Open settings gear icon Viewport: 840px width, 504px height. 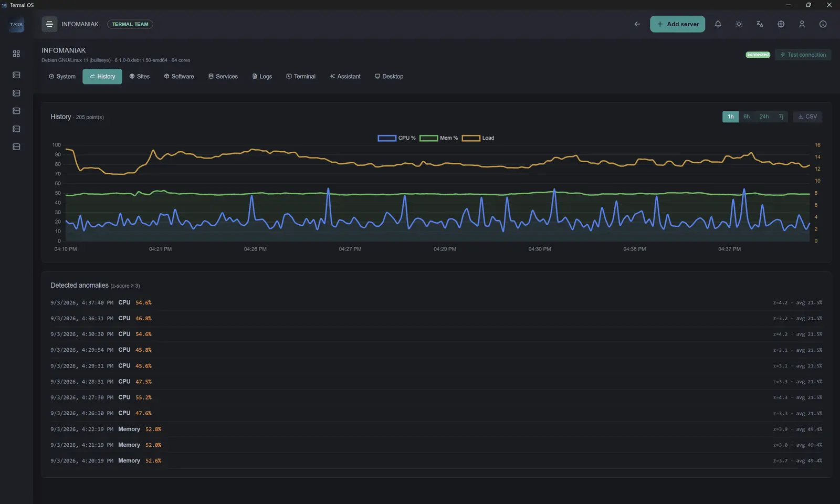click(781, 24)
